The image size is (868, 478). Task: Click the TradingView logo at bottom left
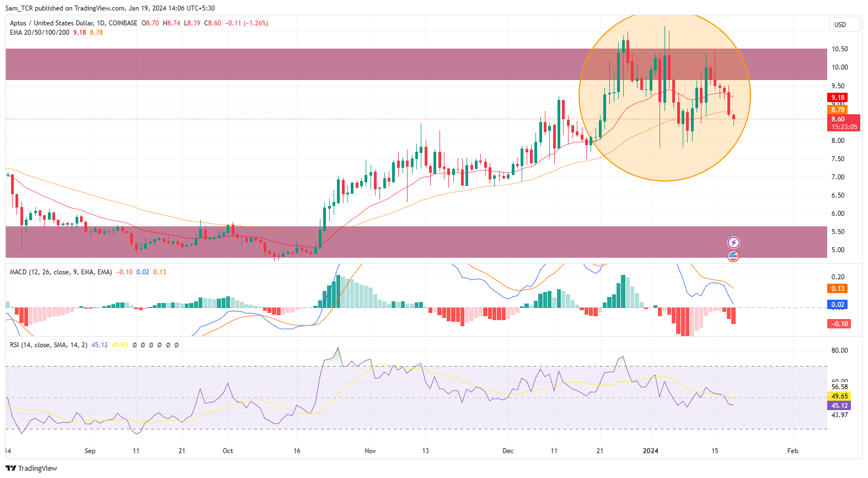click(x=31, y=468)
